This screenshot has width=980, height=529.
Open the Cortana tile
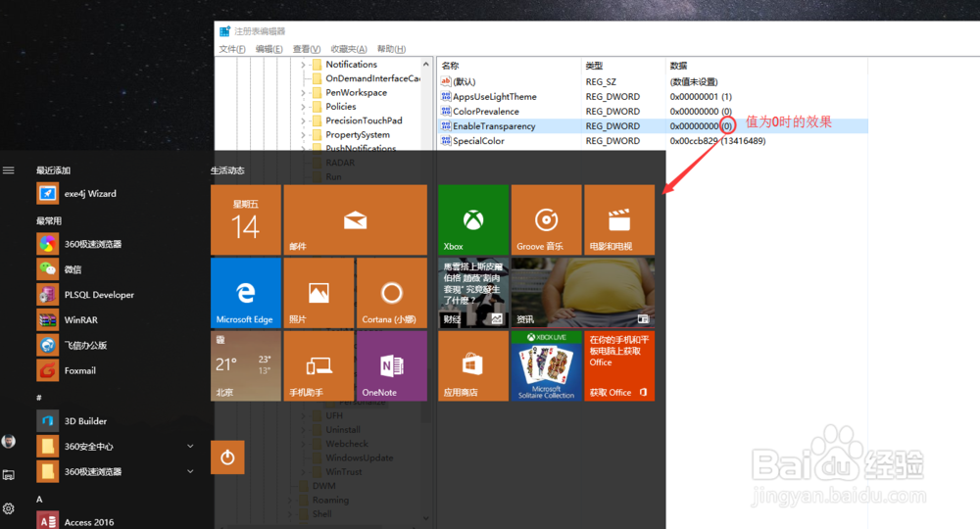pyautogui.click(x=392, y=293)
